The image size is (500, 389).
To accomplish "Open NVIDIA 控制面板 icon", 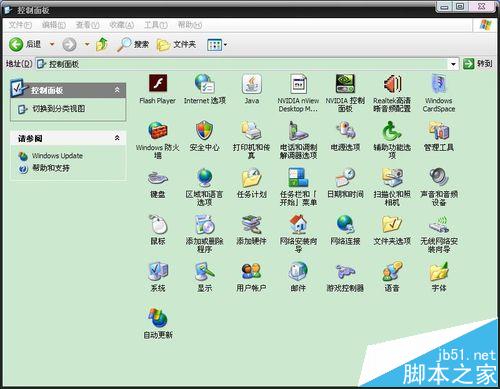I will [345, 83].
